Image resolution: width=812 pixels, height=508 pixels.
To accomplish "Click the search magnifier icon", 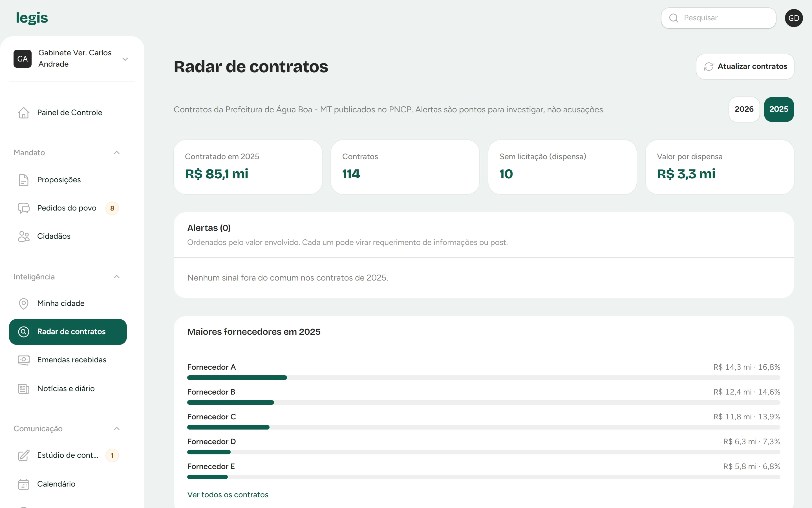I will 673,18.
